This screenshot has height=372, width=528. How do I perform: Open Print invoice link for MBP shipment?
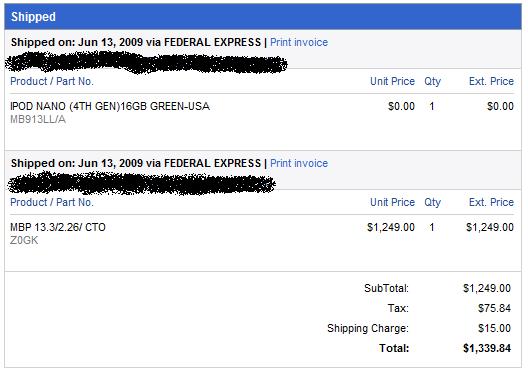(x=299, y=163)
